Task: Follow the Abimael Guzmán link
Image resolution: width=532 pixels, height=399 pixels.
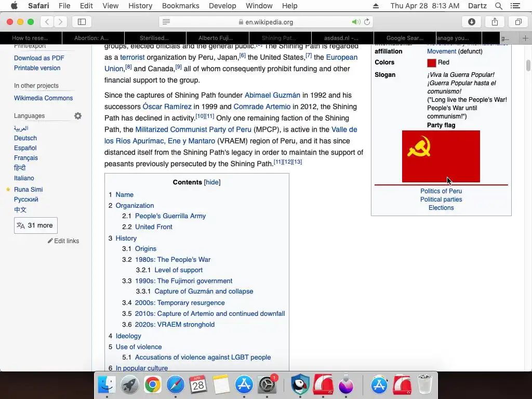Action: [272, 96]
